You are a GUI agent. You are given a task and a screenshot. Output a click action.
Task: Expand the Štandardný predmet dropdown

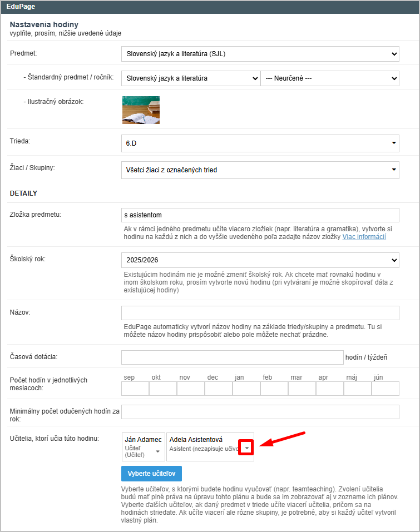(190, 78)
